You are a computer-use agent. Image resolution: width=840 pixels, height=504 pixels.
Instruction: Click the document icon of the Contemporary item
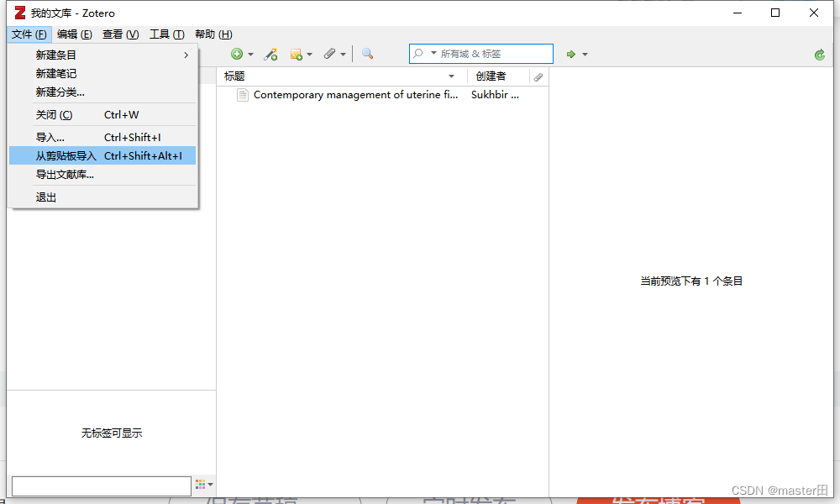click(243, 95)
